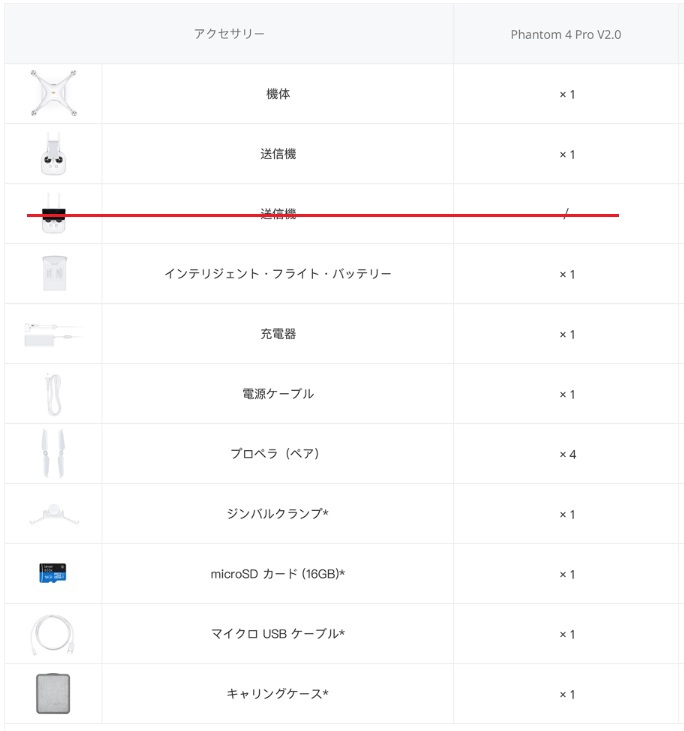
Task: Click the drone aircraft image
Action: (54, 93)
